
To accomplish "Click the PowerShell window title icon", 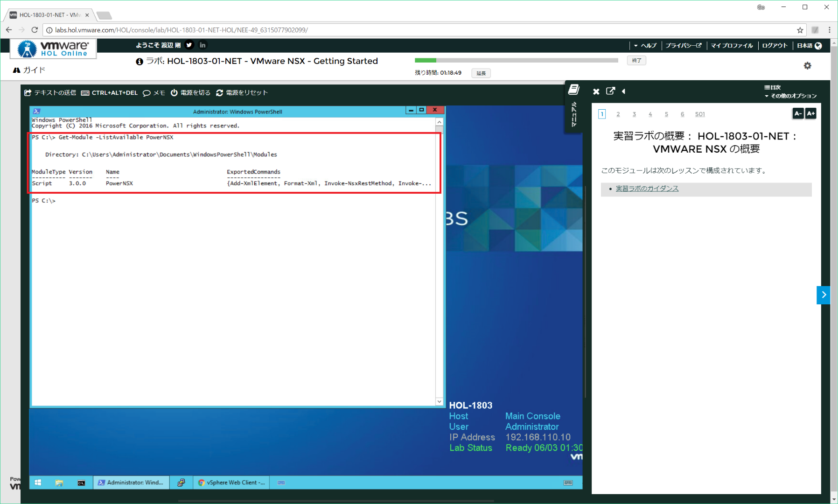I will pos(37,112).
